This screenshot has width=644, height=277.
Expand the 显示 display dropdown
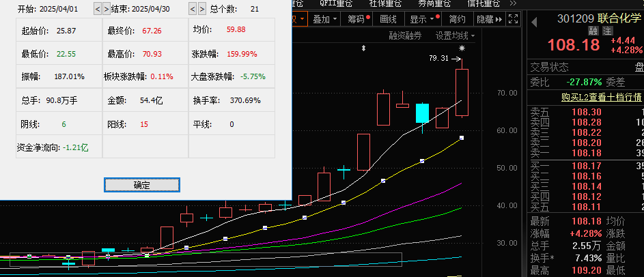421,19
